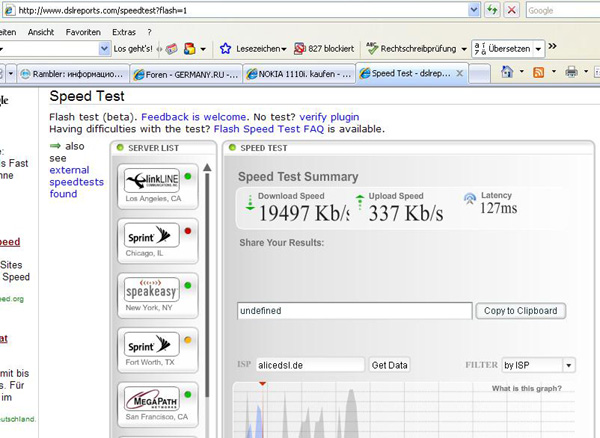Click the ISP text field
Image resolution: width=600 pixels, height=438 pixels.
310,365
